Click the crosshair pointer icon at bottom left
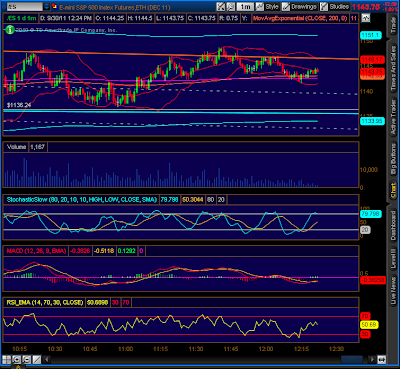This screenshot has height=369, width=400. [x=7, y=359]
